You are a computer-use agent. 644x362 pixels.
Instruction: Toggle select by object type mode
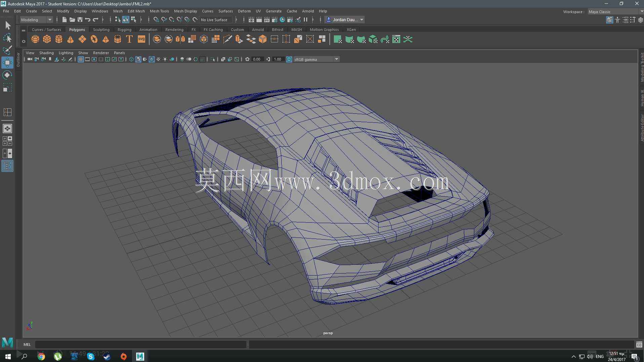pyautogui.click(x=126, y=20)
